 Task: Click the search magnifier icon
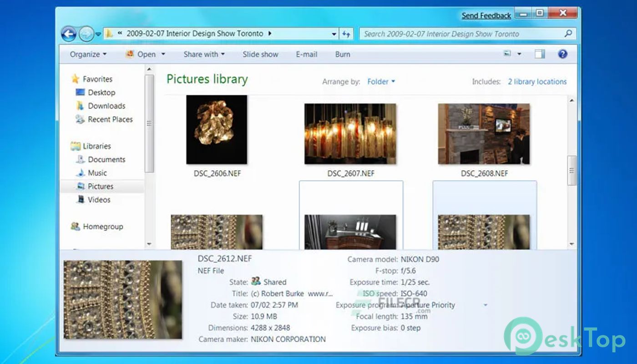click(x=568, y=34)
